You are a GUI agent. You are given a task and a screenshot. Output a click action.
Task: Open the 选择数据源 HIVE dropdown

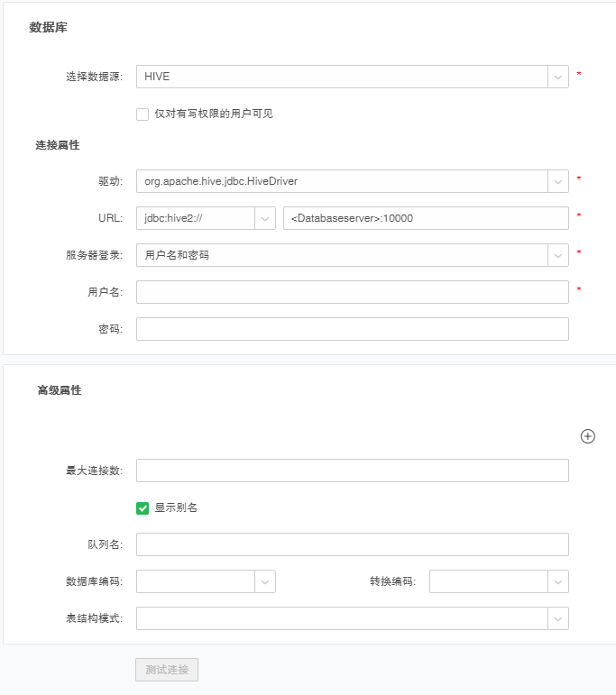pos(558,77)
